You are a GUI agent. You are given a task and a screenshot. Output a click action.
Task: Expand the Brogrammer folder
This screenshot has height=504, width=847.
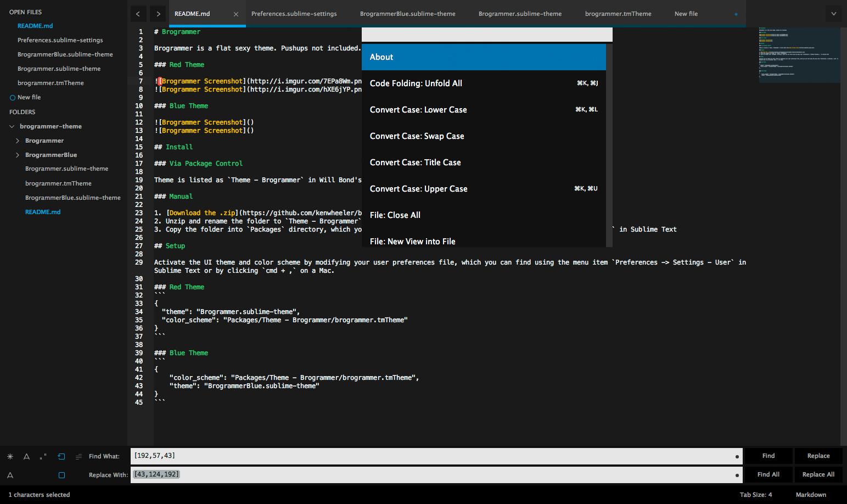coord(17,141)
